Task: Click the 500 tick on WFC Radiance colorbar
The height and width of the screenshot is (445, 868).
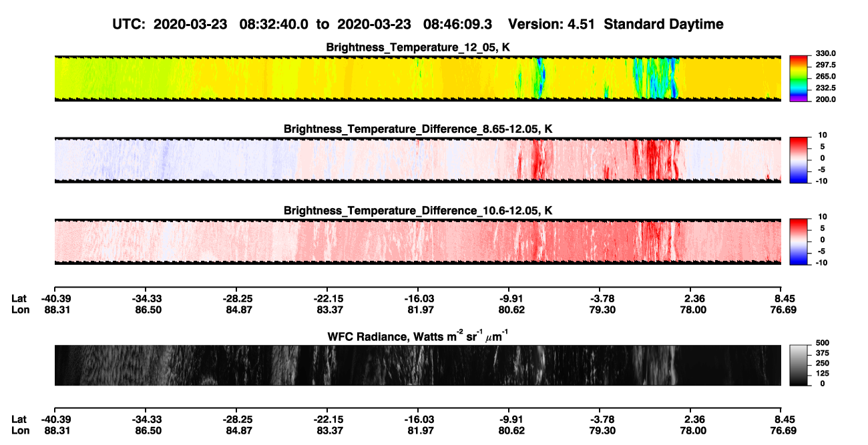Action: tap(823, 342)
